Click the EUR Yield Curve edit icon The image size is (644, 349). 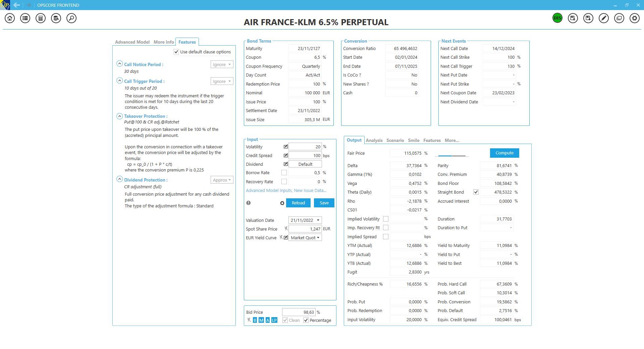[286, 237]
